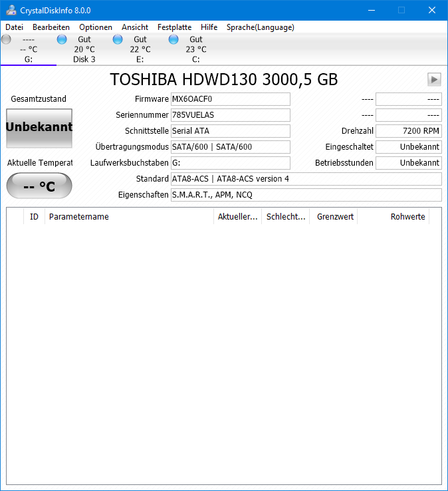
Task: Click the Schnittstelle field Serial ATA
Action: point(230,131)
